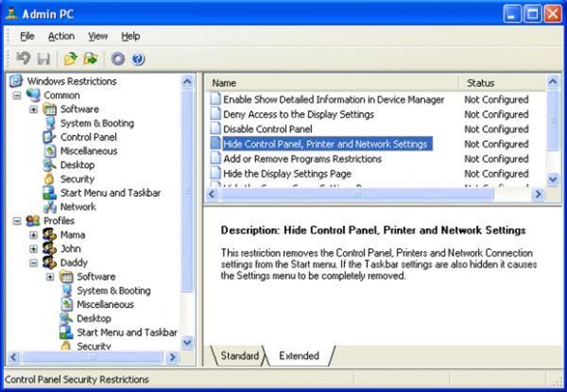Select the Mama profile icon

(x=49, y=234)
